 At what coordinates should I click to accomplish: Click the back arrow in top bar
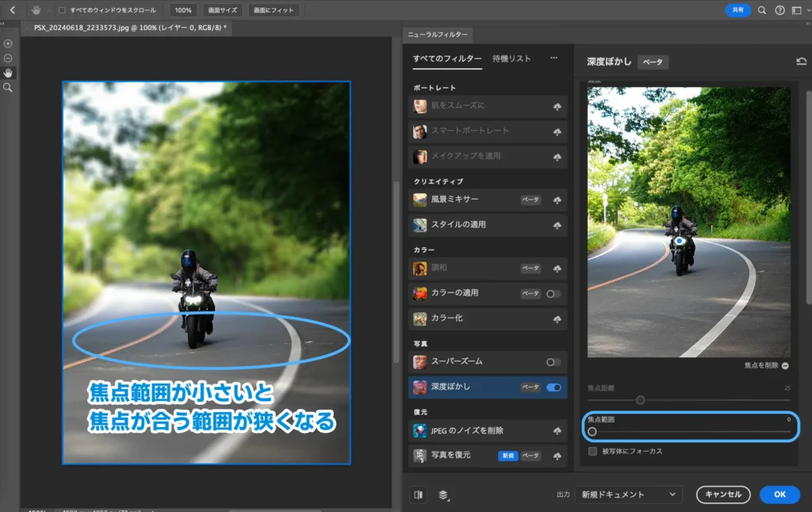[12, 10]
